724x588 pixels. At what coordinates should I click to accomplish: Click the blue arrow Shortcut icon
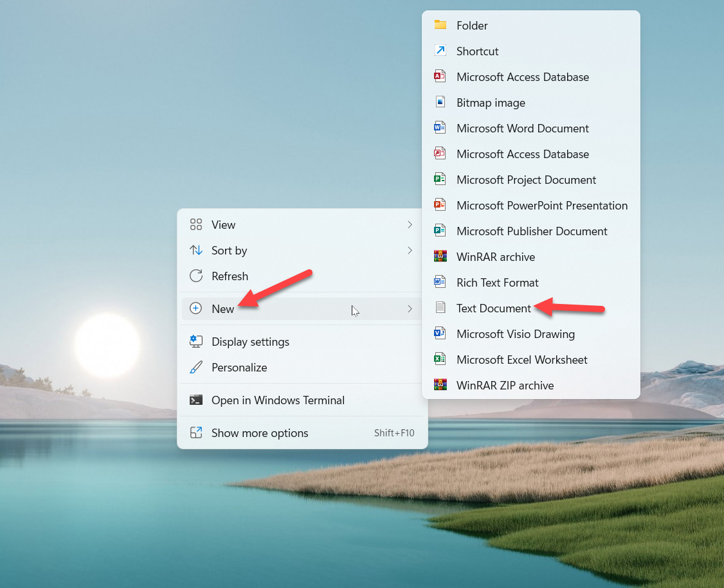pos(440,51)
